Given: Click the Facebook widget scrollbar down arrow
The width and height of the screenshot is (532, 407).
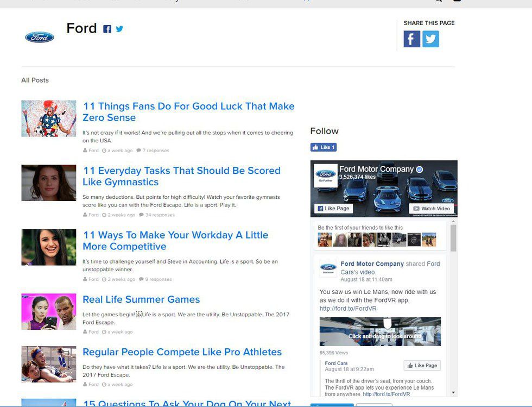Looking at the screenshot, I should tap(453, 392).
